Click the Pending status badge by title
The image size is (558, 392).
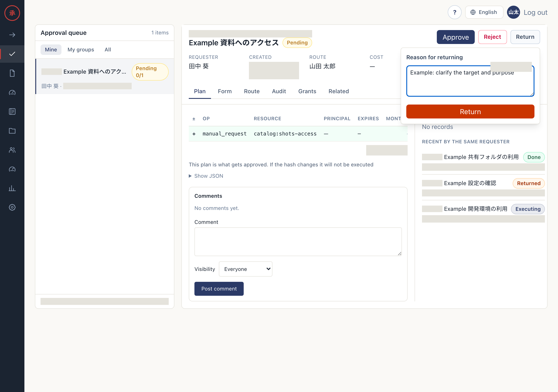point(297,43)
